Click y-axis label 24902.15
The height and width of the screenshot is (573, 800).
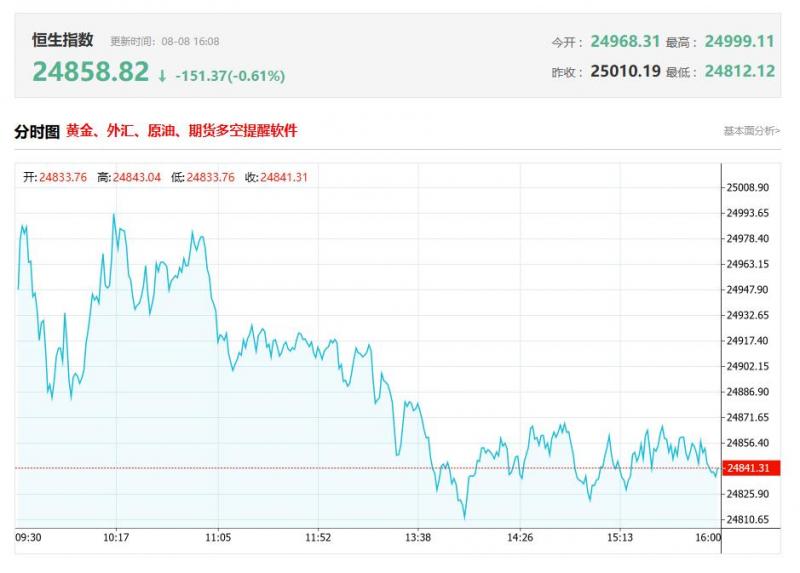(747, 366)
